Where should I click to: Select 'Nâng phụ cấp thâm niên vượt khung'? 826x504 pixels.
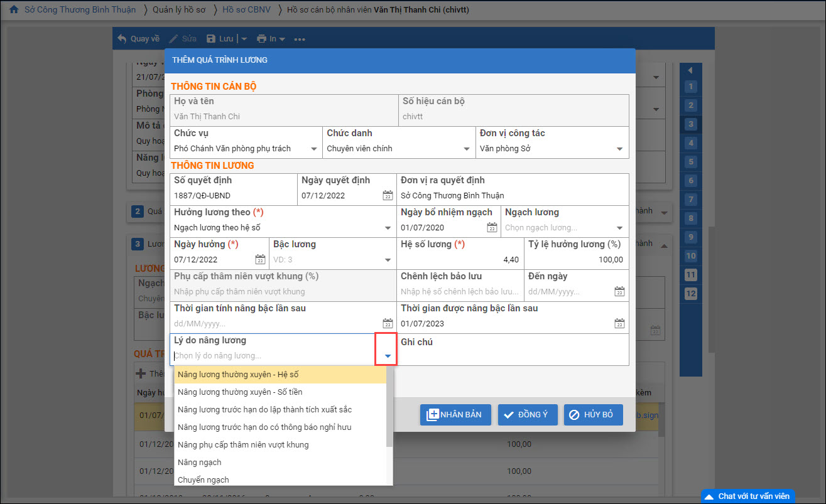243,445
